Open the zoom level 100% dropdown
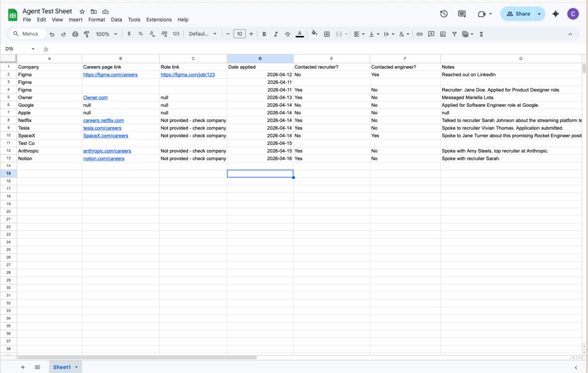 point(106,34)
